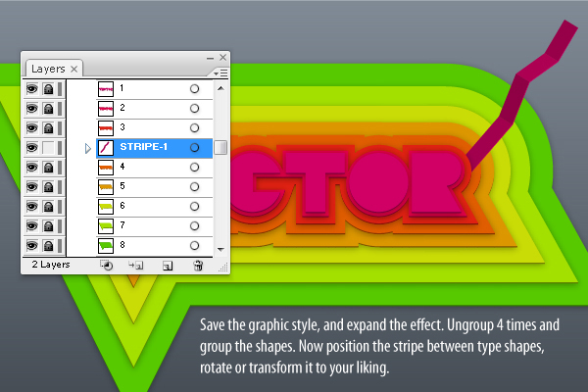
Task: Click the target circle for layer 4
Action: point(194,168)
